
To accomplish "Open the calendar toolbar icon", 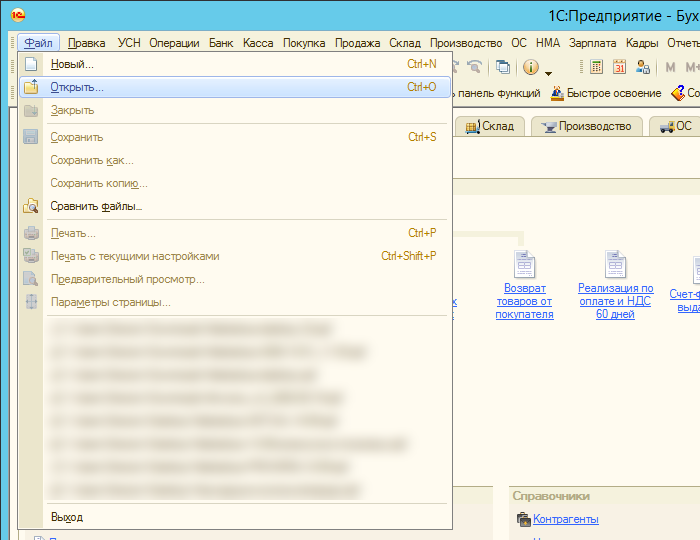I will coord(619,67).
